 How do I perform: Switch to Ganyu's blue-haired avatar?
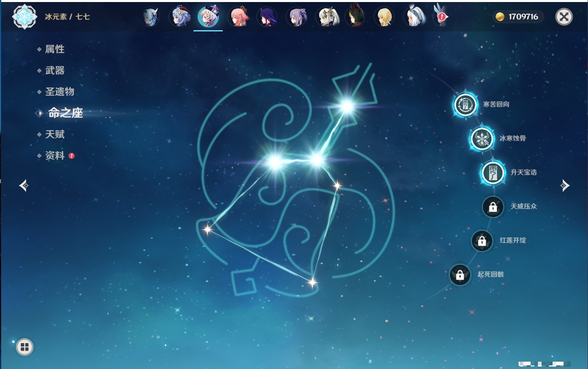pyautogui.click(x=180, y=17)
